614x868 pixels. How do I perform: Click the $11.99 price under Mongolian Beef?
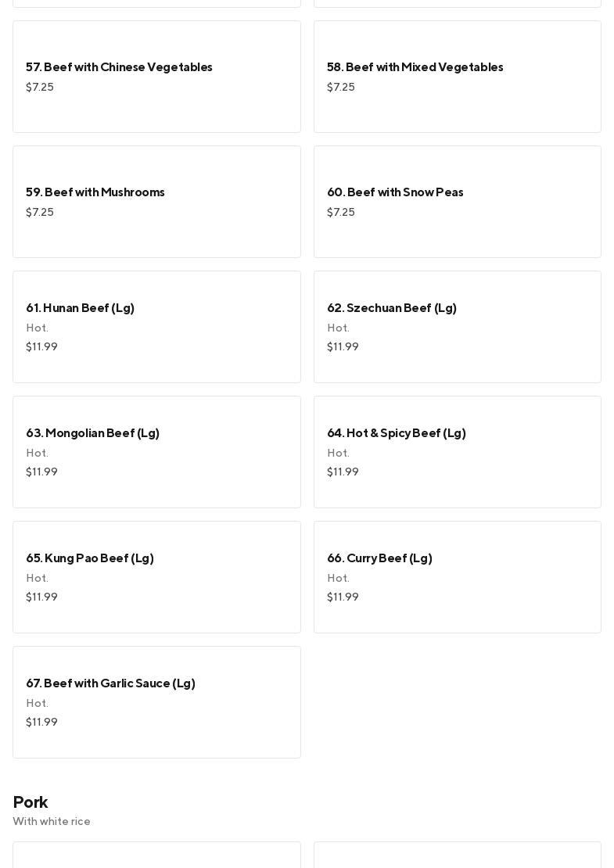pyautogui.click(x=41, y=472)
